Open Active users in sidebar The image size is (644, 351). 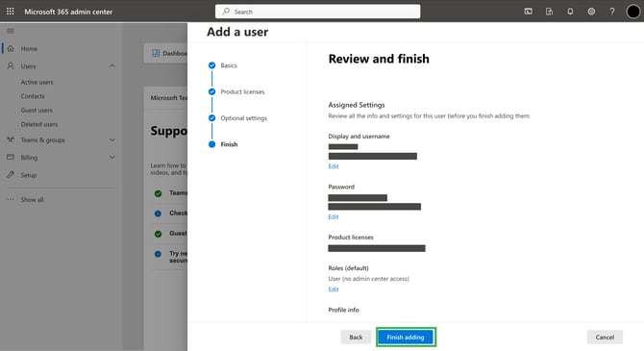[x=37, y=82]
